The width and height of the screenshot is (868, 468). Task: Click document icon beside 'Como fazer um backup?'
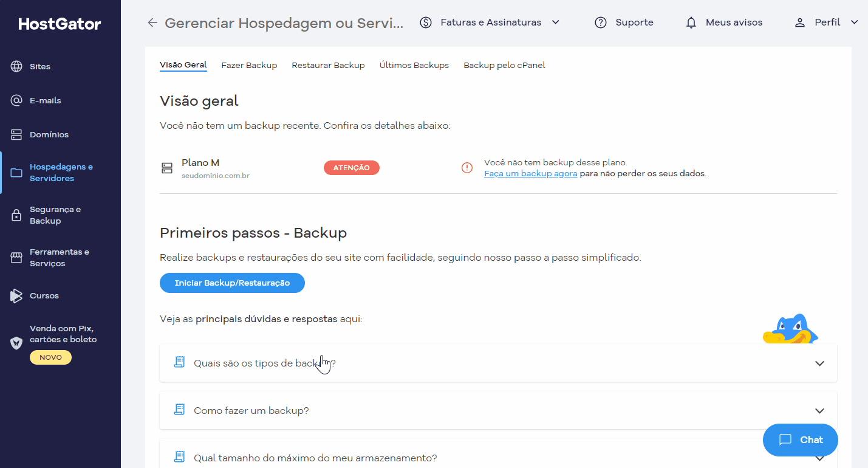179,410
